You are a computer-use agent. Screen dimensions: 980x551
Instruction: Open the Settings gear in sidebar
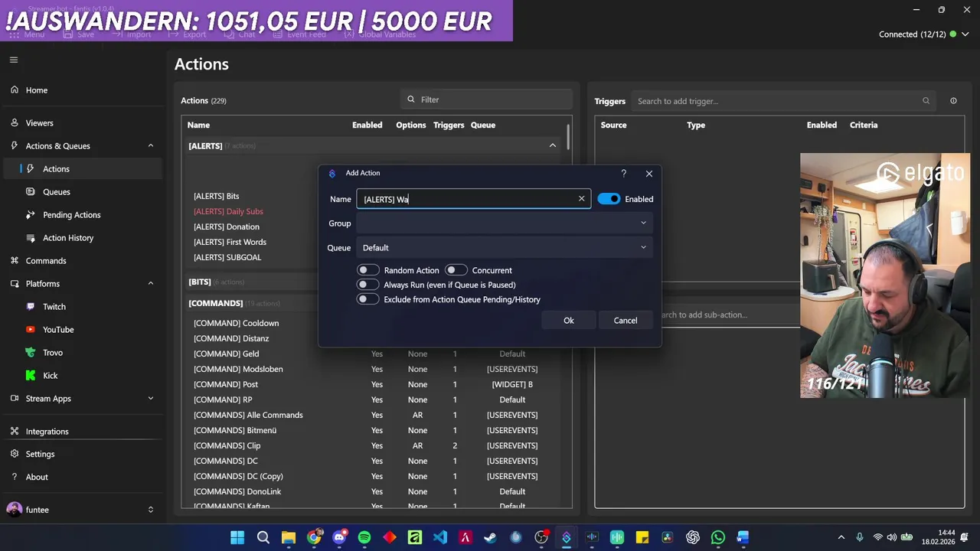pos(15,454)
